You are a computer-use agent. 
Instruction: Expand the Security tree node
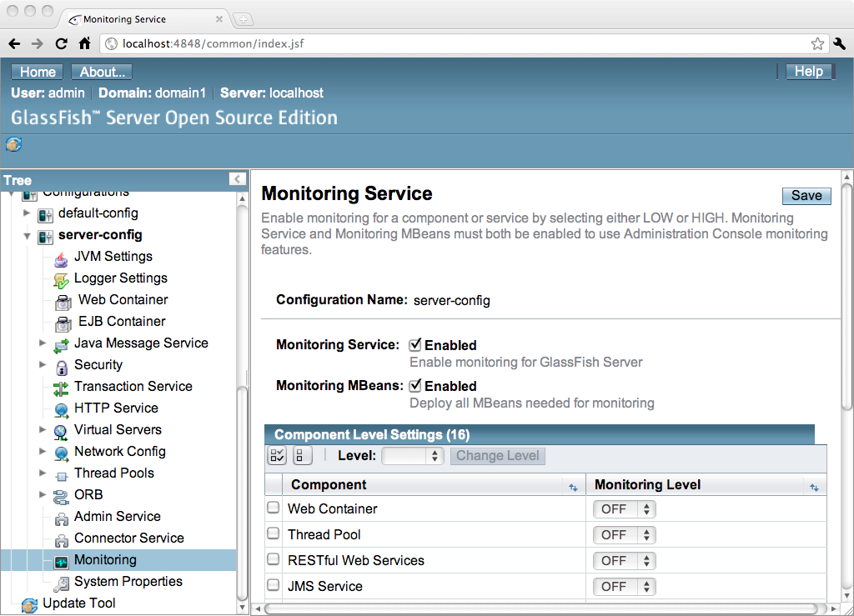point(43,364)
